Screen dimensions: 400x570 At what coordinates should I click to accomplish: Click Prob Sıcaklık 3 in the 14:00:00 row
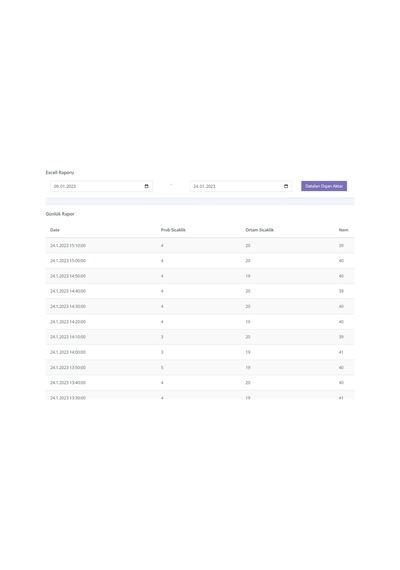pyautogui.click(x=162, y=352)
